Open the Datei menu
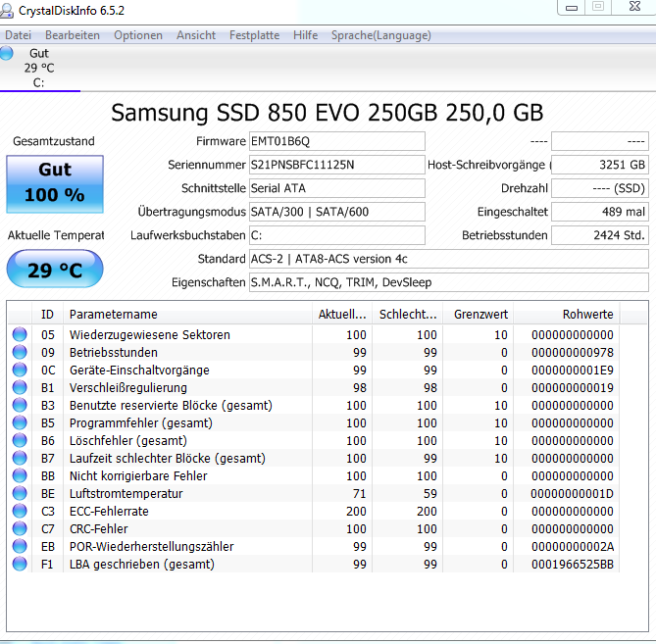The image size is (656, 644). click(18, 35)
